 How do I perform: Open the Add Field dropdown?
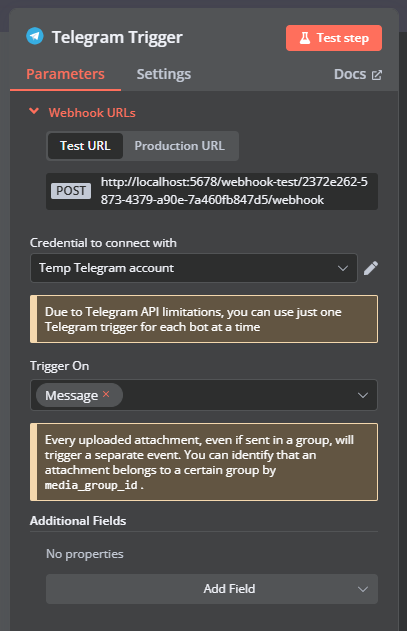coord(212,589)
